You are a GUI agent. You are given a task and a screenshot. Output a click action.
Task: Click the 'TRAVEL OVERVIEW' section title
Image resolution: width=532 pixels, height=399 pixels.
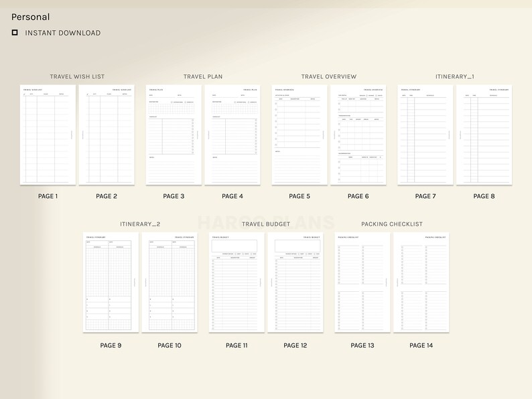[329, 76]
